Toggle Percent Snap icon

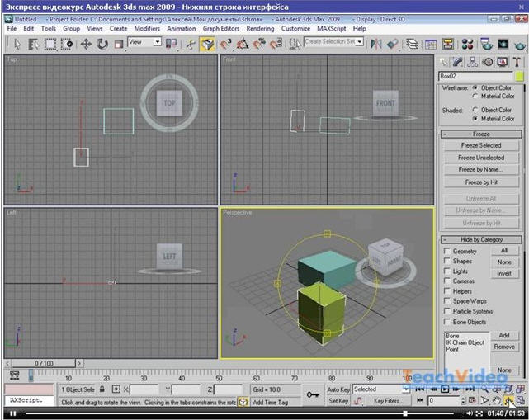tap(259, 45)
